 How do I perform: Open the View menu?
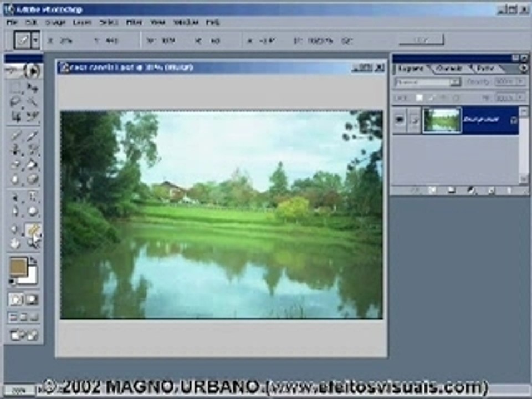pos(158,22)
